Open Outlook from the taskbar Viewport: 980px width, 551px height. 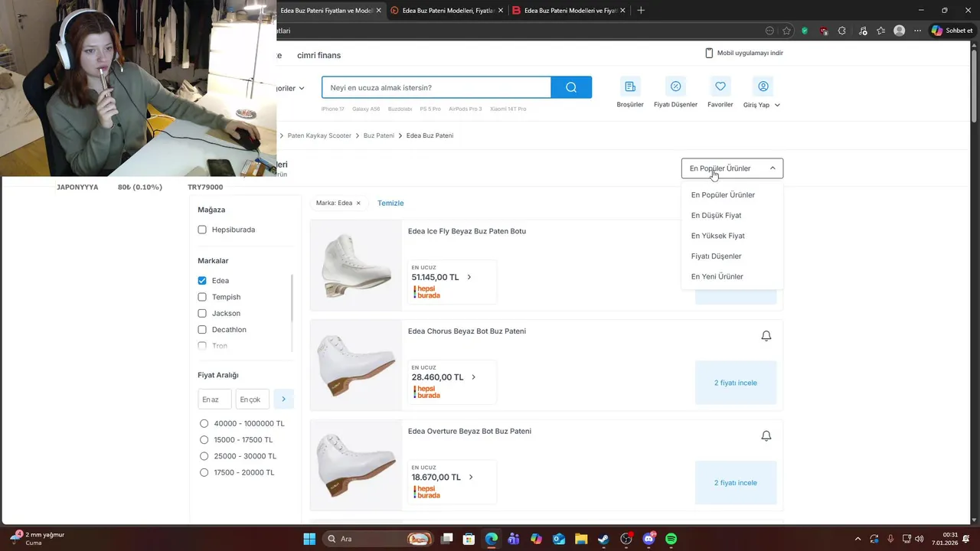(559, 539)
